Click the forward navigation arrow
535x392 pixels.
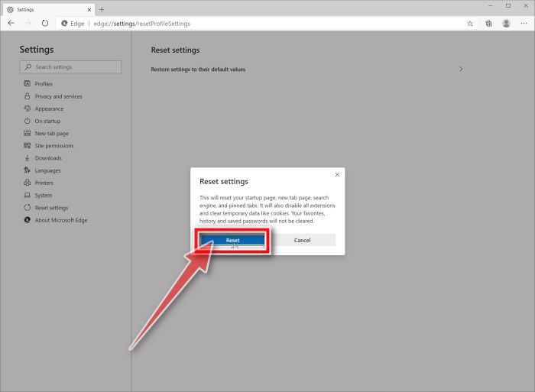(28, 23)
